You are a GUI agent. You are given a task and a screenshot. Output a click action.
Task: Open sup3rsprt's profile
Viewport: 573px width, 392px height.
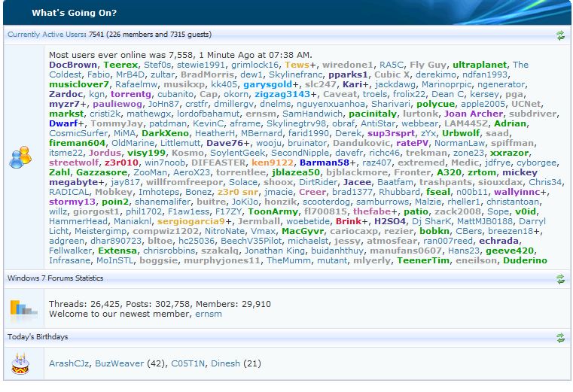click(391, 133)
